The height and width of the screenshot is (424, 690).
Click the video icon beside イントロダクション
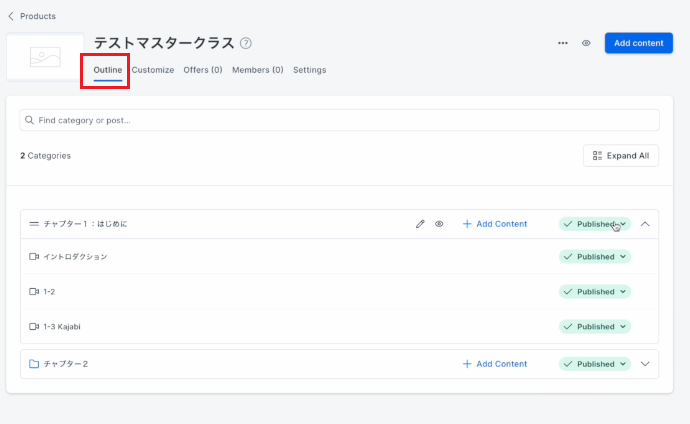[x=34, y=256]
